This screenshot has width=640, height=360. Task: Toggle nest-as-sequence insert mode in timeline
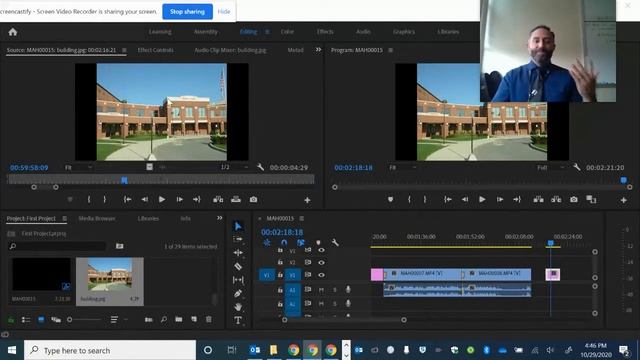267,243
